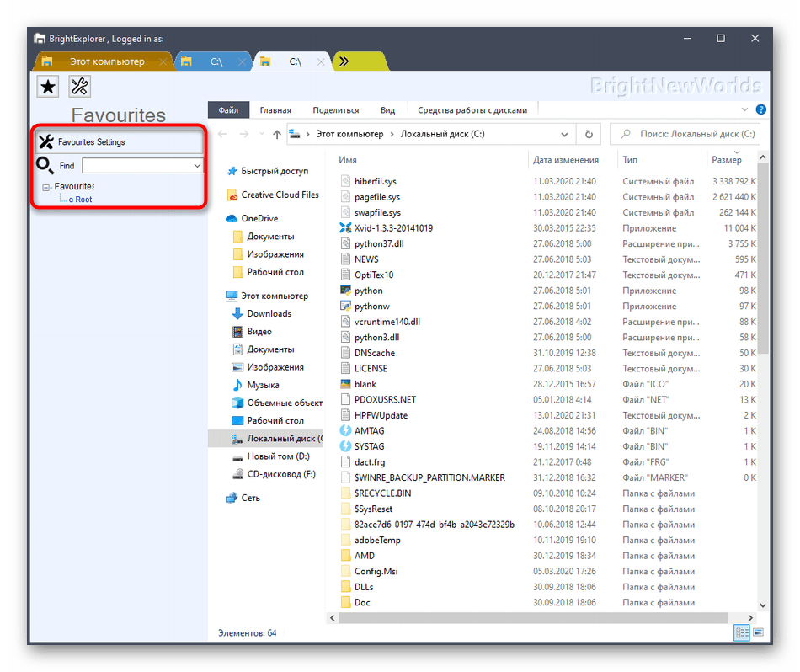Sort files by the Имя column header
The height and width of the screenshot is (672, 800).
tap(348, 160)
